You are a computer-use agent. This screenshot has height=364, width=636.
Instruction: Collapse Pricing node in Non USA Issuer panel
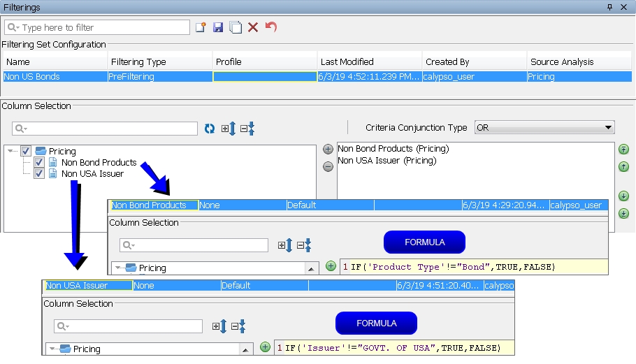click(52, 349)
